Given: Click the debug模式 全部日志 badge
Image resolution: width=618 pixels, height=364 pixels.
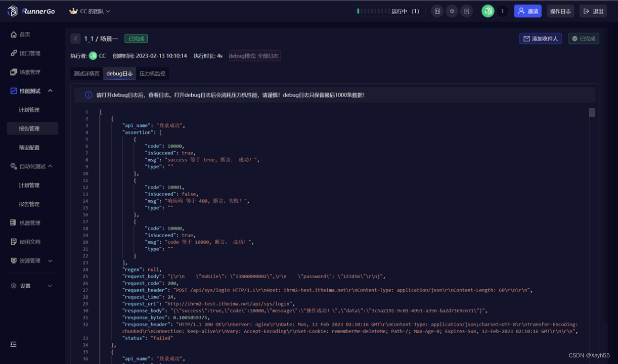Looking at the screenshot, I should coord(255,56).
